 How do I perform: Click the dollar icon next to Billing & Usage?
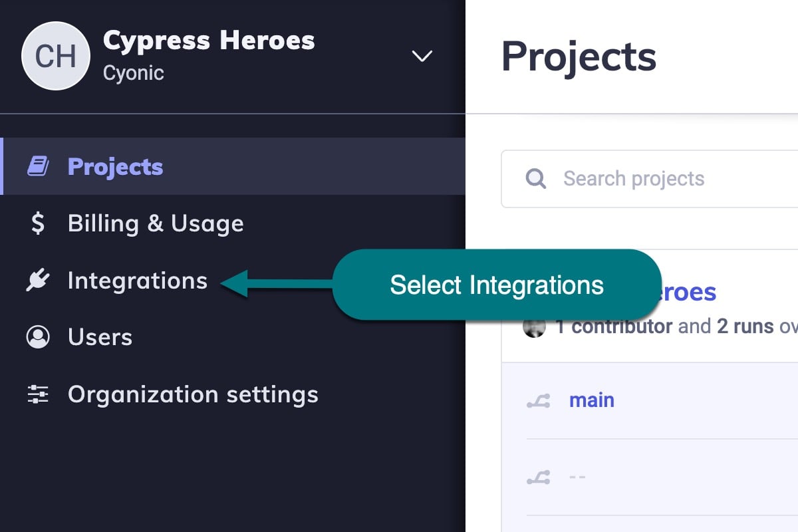(x=37, y=223)
